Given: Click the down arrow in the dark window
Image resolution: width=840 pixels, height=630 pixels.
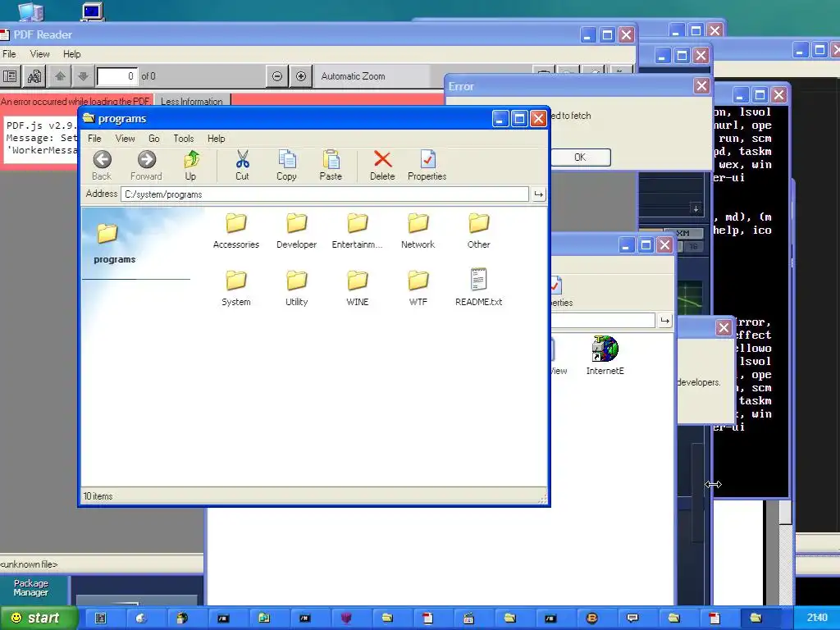Looking at the screenshot, I should click(696, 209).
